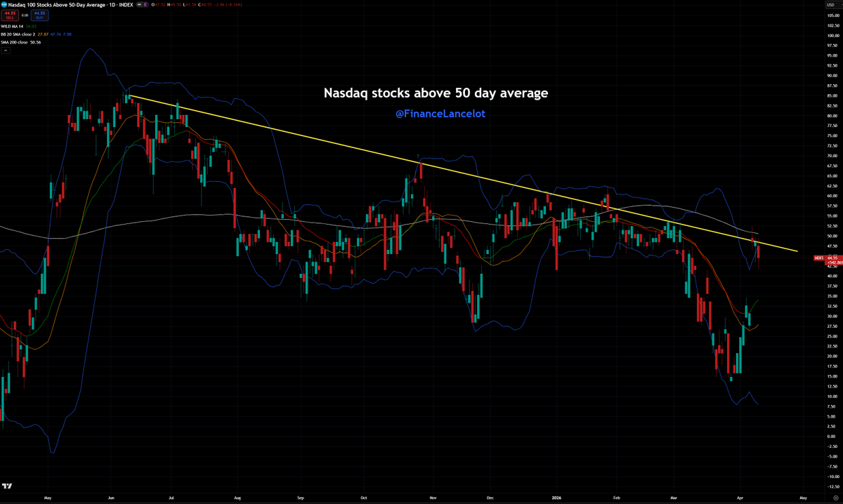Screen dimensions: 843x504
Task: Select the BB 20 SMA close 2 indicator legend
Action: pos(18,34)
